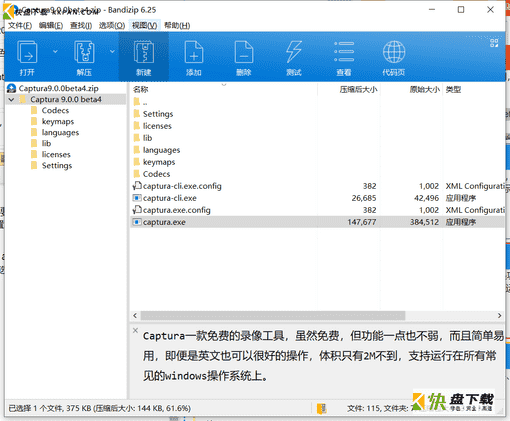This screenshot has height=421, width=510.
Task: Click the Test (测试) lightning icon
Action: [x=294, y=52]
